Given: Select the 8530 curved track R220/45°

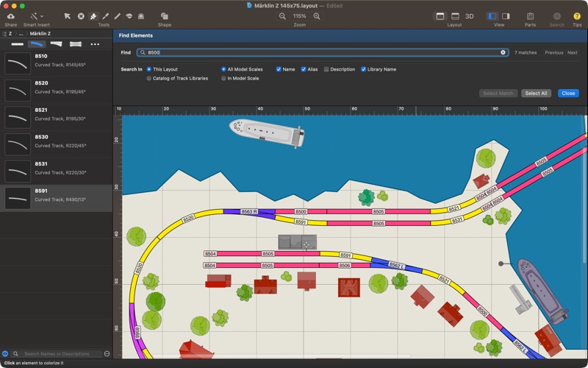Looking at the screenshot, I should pyautogui.click(x=57, y=144).
